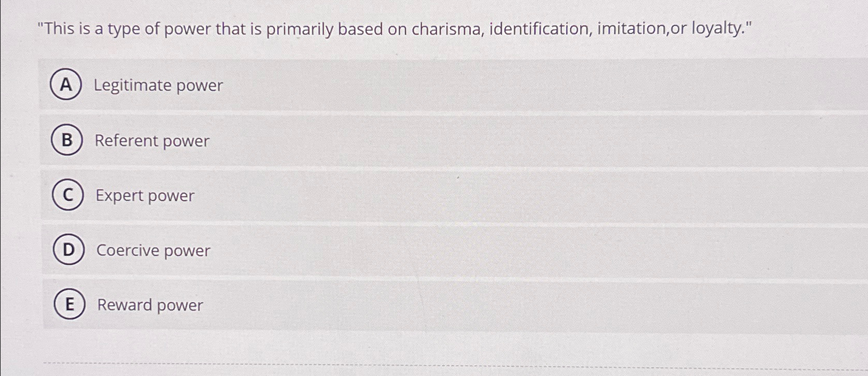868x376 pixels.
Task: Select the badge next to Reward power
Action: click(x=70, y=304)
